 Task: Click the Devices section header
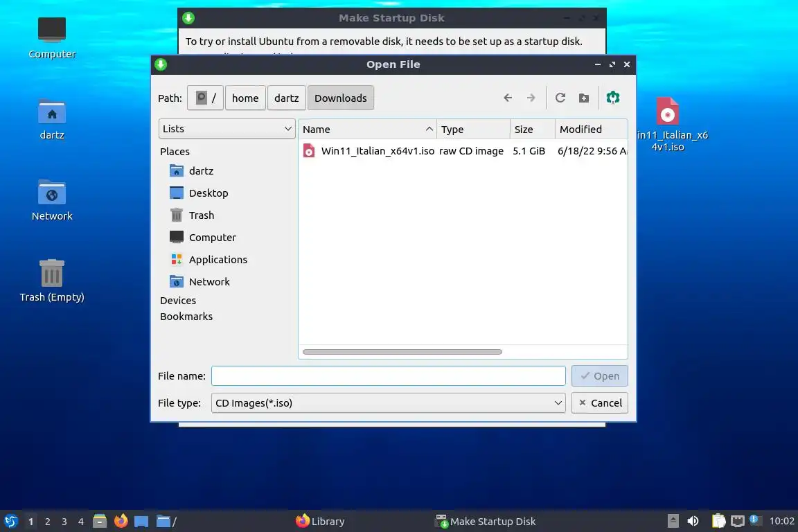click(177, 301)
